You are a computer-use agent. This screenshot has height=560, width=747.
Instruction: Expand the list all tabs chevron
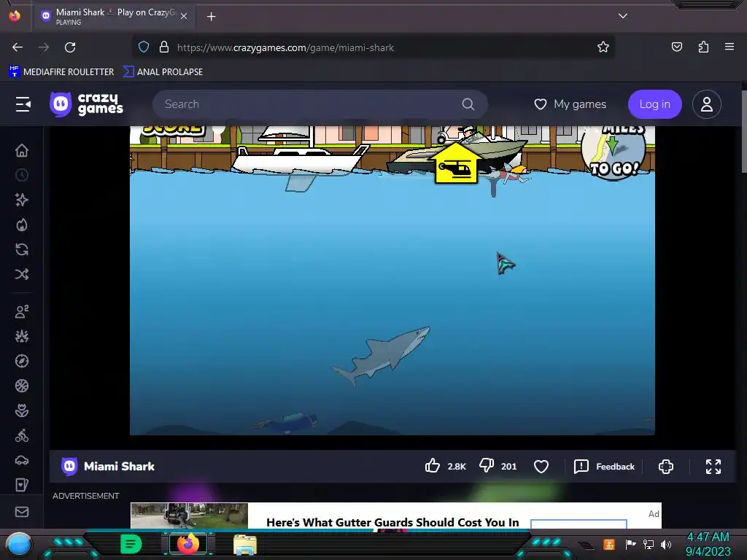click(x=623, y=16)
